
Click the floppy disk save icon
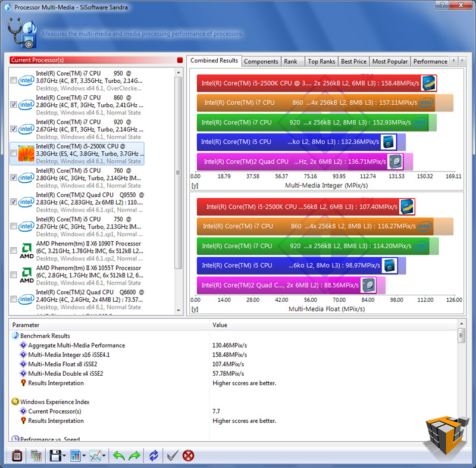coord(55,455)
